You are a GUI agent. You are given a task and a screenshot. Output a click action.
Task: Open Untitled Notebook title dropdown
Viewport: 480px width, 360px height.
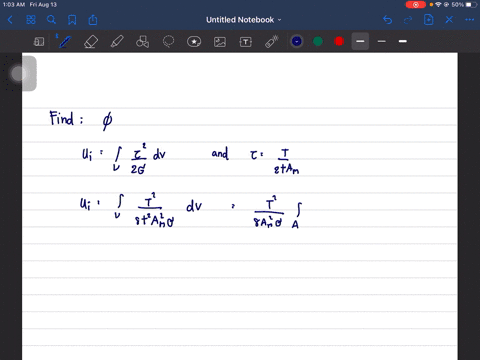[x=244, y=20]
